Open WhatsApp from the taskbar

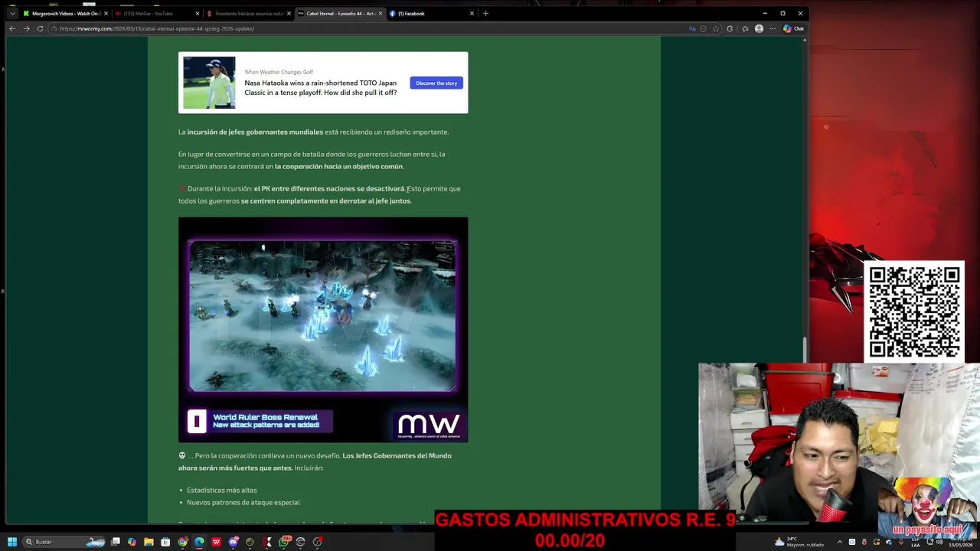[x=284, y=542]
